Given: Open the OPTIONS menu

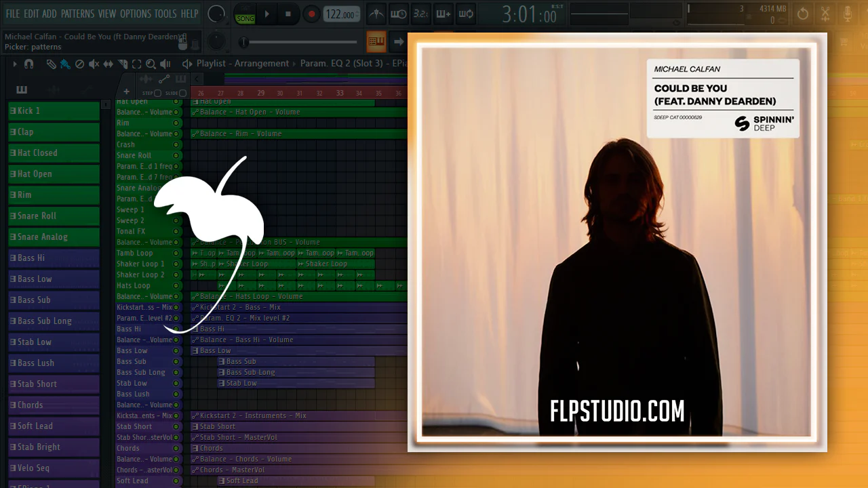Looking at the screenshot, I should pos(136,14).
